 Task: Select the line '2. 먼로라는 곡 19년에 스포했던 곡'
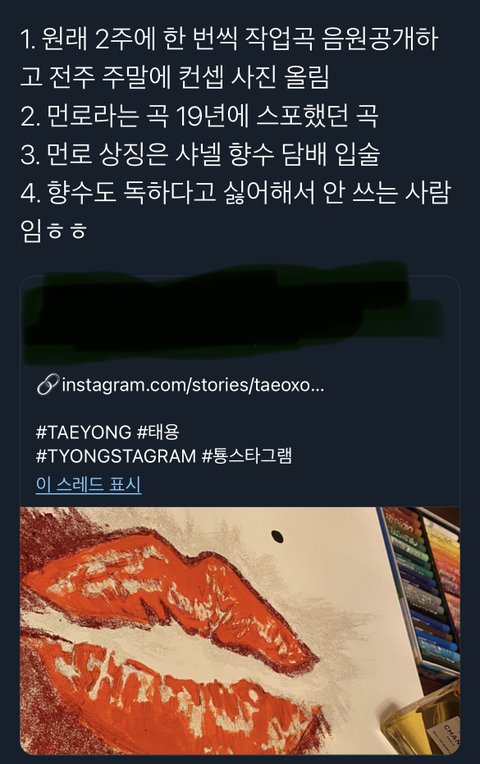pyautogui.click(x=199, y=115)
